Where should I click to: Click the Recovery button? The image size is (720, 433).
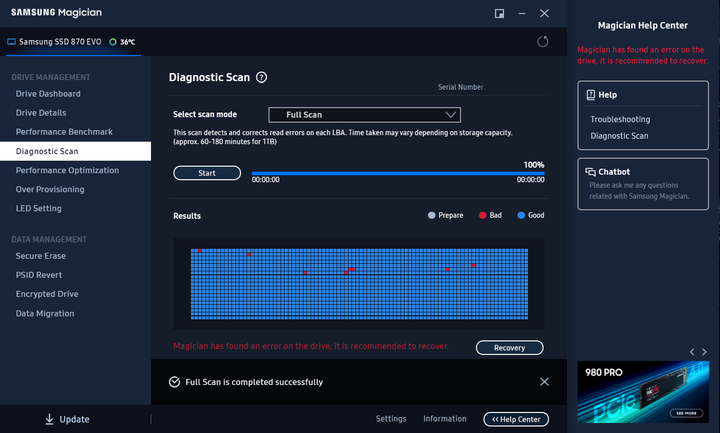click(510, 348)
